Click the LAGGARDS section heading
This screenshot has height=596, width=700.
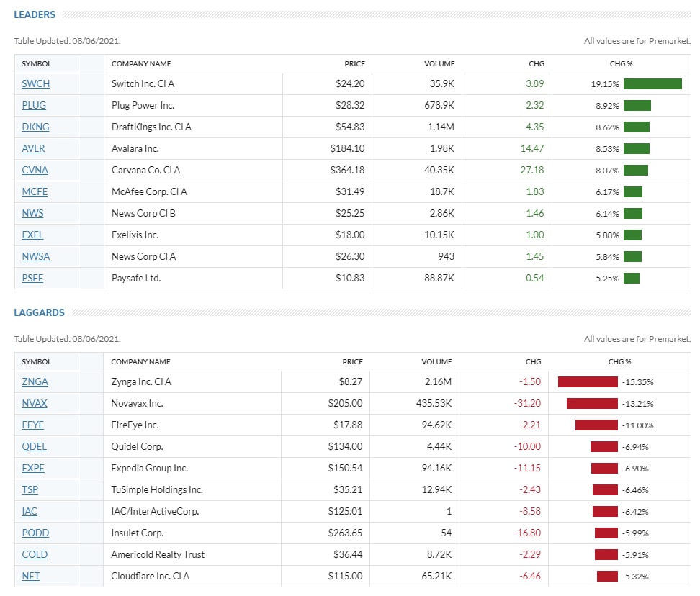(40, 312)
